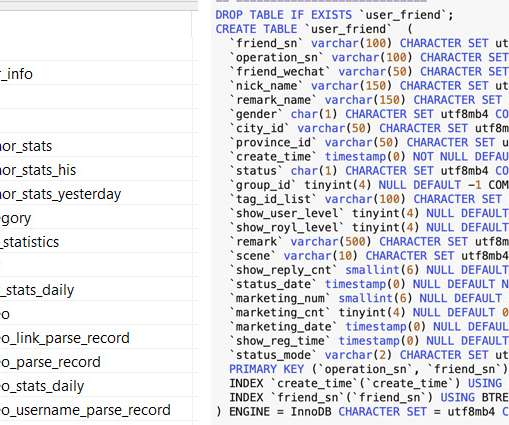Select the row ending 'o_username_parse_record'
This screenshot has width=509, height=425.
(x=96, y=410)
